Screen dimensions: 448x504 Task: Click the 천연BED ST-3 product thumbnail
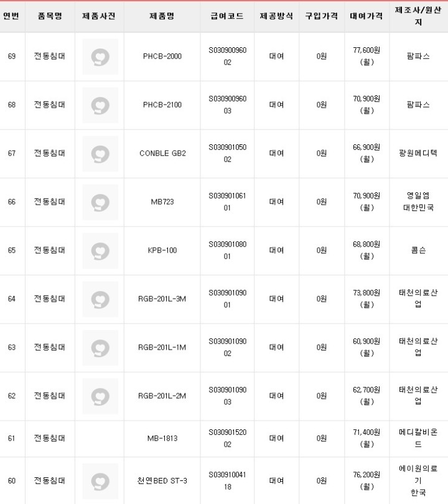[100, 481]
